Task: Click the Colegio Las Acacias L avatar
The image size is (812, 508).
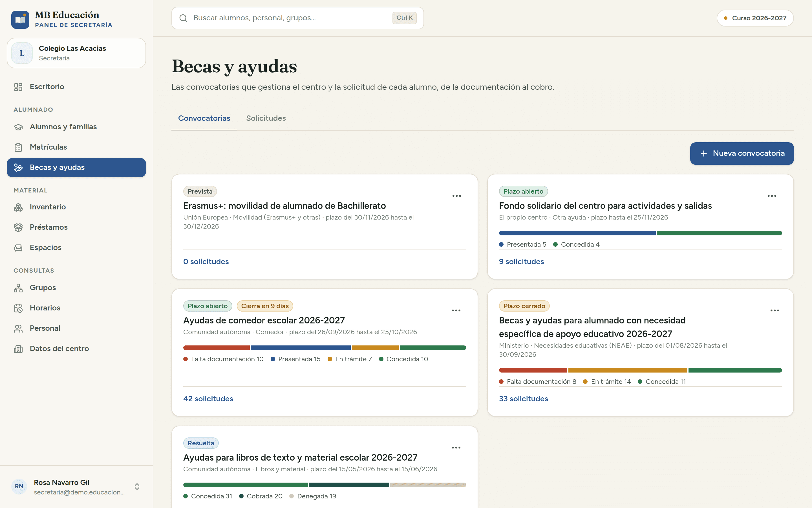Action: coord(22,53)
